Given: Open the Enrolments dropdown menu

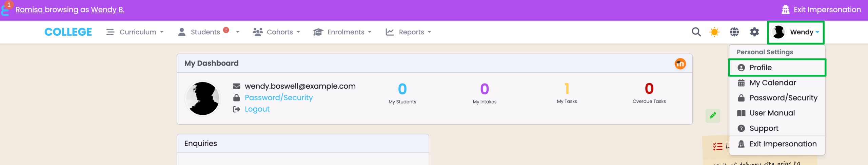Looking at the screenshot, I should [342, 32].
